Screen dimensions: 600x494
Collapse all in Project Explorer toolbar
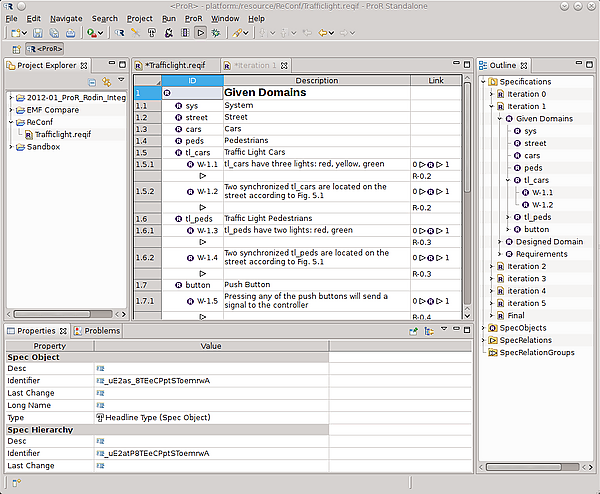pyautogui.click(x=92, y=82)
